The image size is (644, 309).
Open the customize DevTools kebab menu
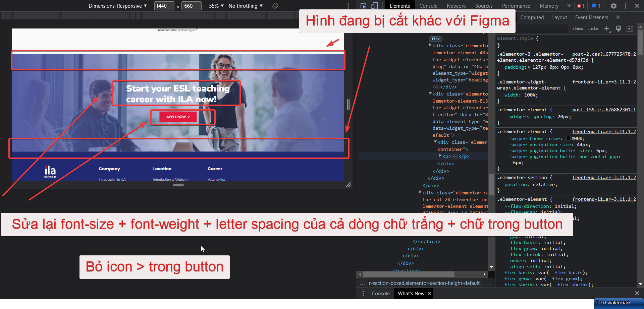(x=626, y=6)
